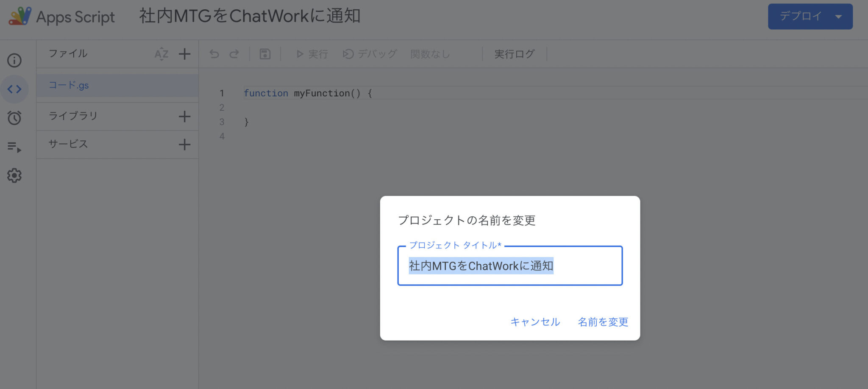Confirm rename with 名前を変更
The image size is (868, 389).
[x=603, y=322]
